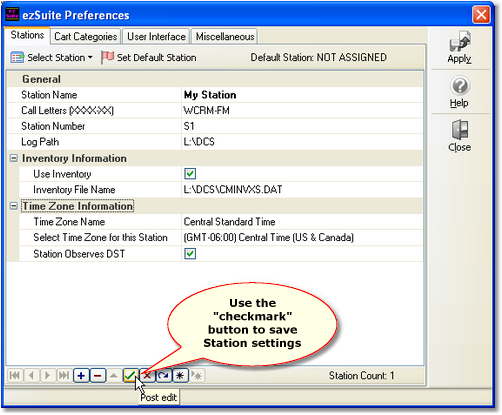This screenshot has height=415, width=502.
Task: Edit the Station Number value S1
Action: pos(302,126)
